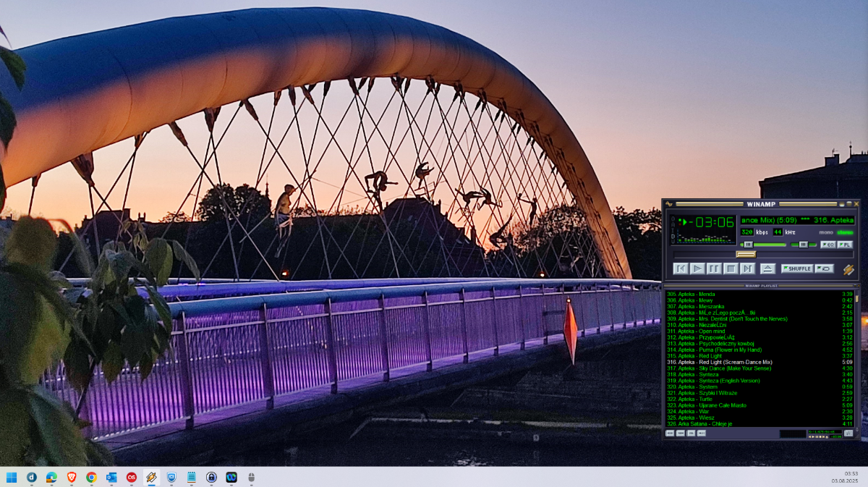Open the playlist MISC menu button
This screenshot has height=487, width=868.
[702, 433]
